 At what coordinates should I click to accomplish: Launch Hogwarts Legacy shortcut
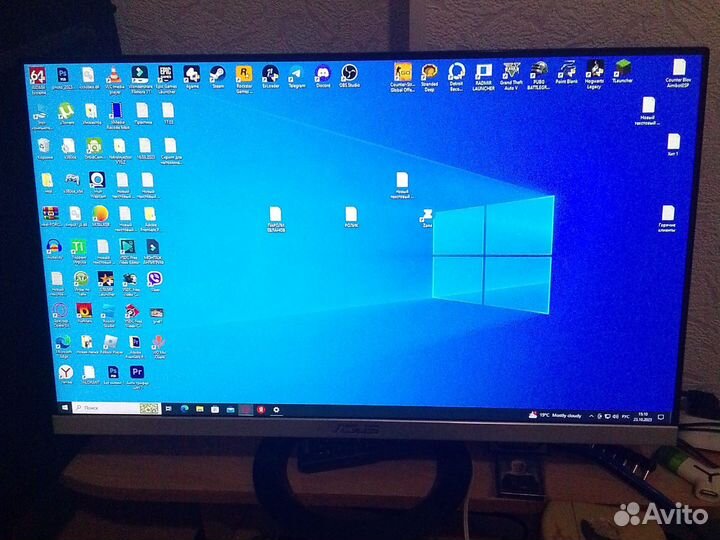tap(595, 75)
